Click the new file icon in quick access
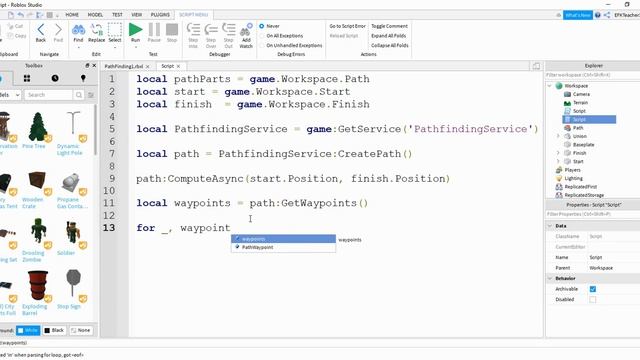Image resolution: width=640 pixels, height=360 pixels. point(11,15)
